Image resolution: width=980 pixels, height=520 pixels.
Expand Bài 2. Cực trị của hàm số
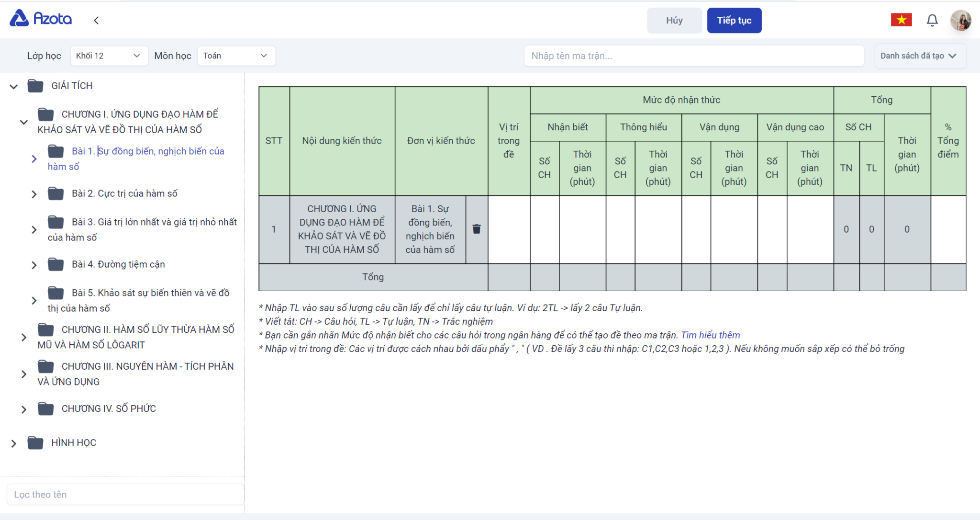point(34,194)
